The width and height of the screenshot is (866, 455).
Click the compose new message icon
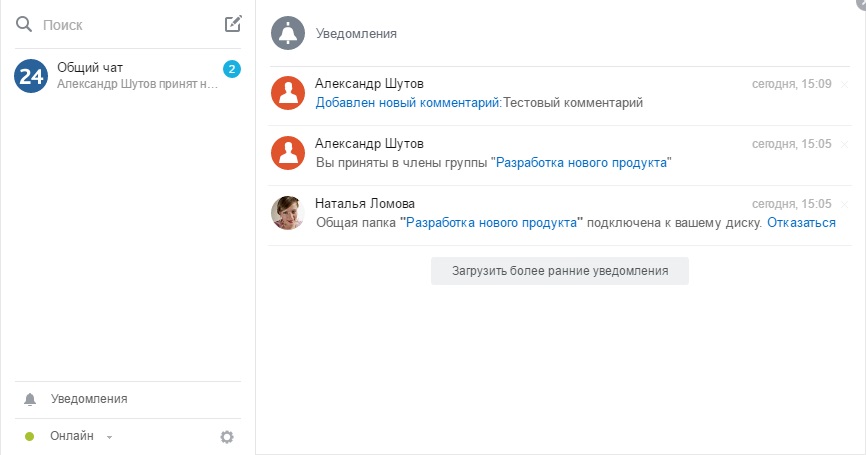click(233, 24)
